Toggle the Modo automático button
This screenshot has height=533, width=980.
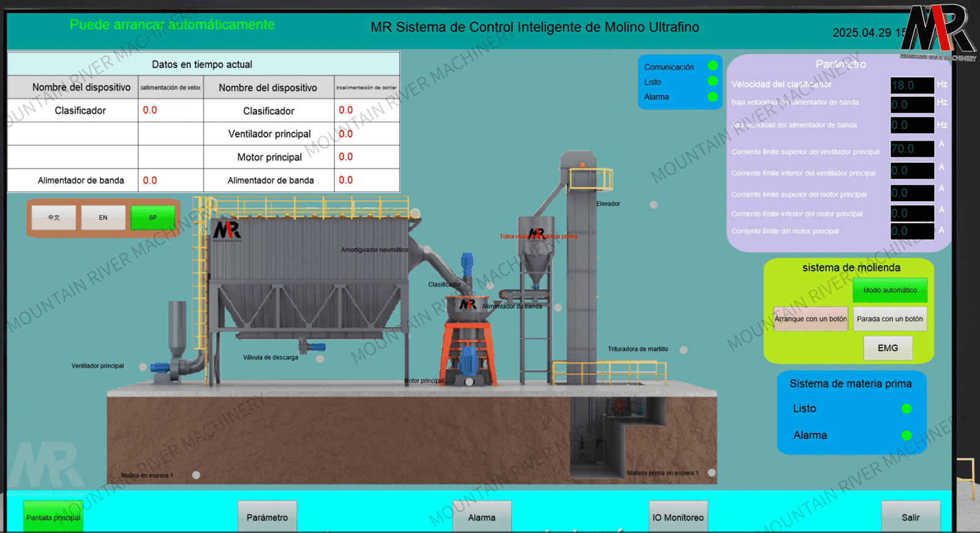[889, 290]
